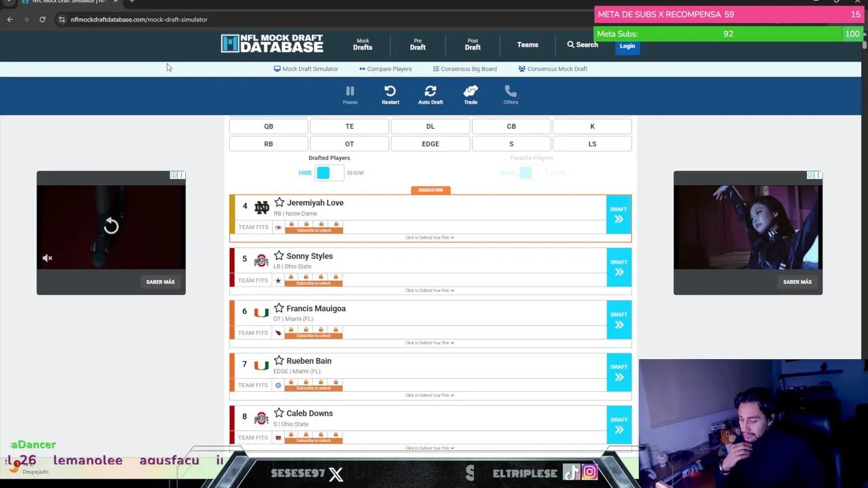The width and height of the screenshot is (868, 488).
Task: Restart the mock draft
Action: click(x=390, y=95)
